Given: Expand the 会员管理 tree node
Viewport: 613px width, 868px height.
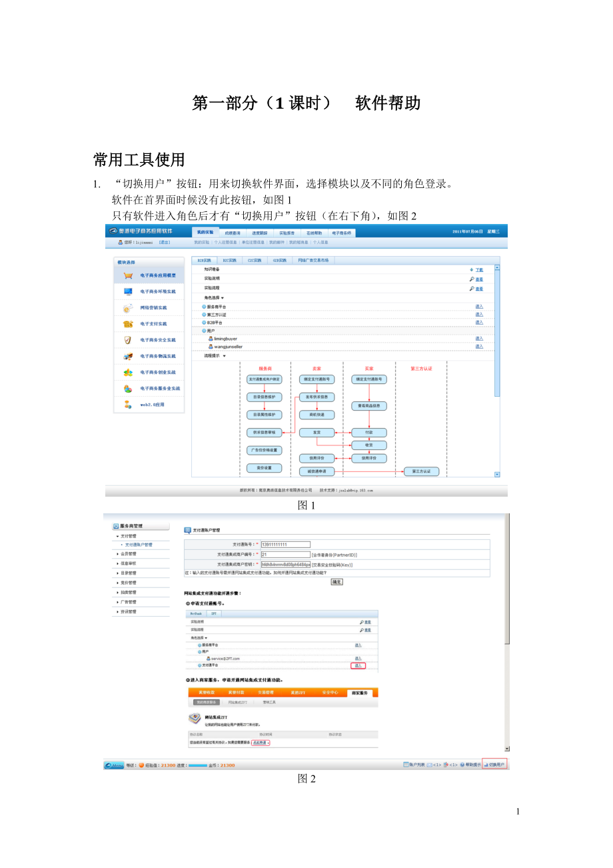Looking at the screenshot, I should click(118, 554).
